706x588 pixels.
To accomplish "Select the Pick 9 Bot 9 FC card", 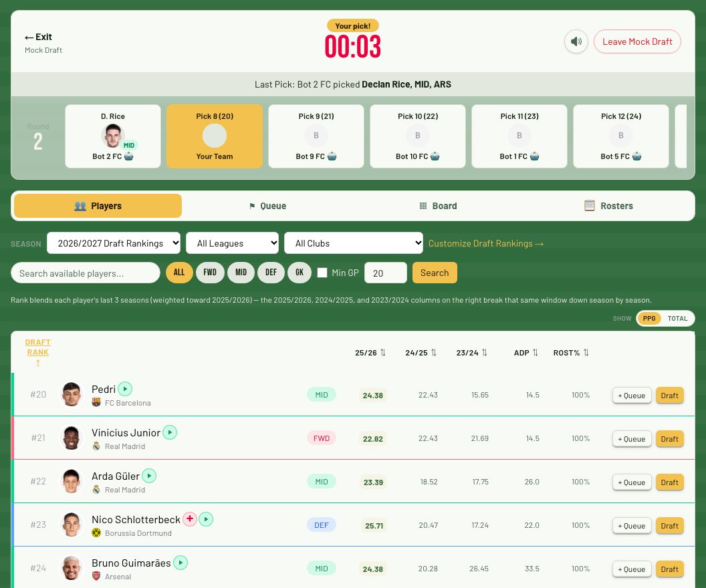I will [x=316, y=136].
